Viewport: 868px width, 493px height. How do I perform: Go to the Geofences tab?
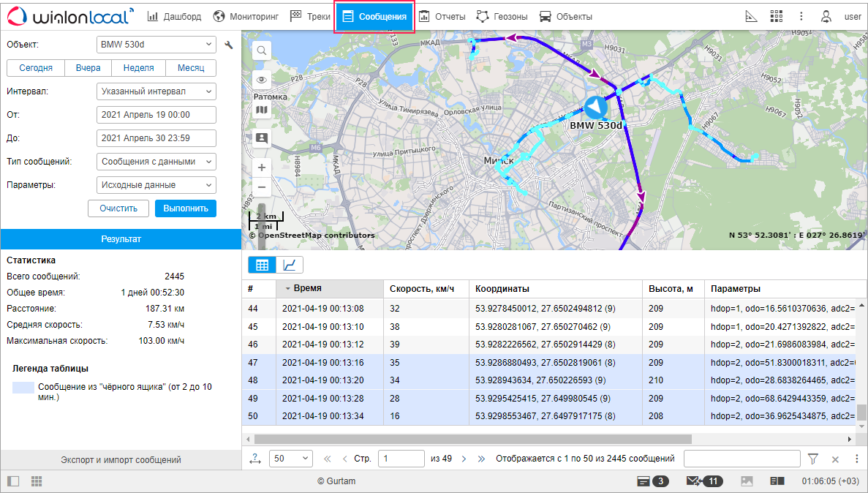click(502, 16)
